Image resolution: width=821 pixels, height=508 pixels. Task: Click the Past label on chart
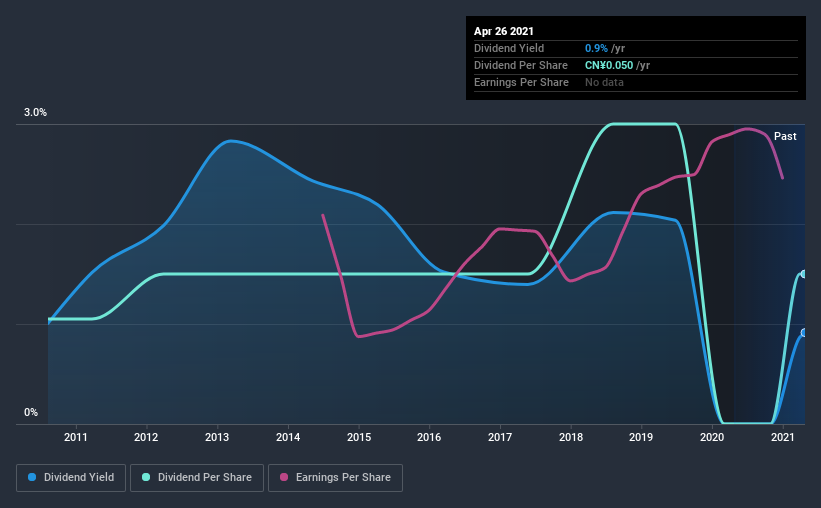click(785, 136)
